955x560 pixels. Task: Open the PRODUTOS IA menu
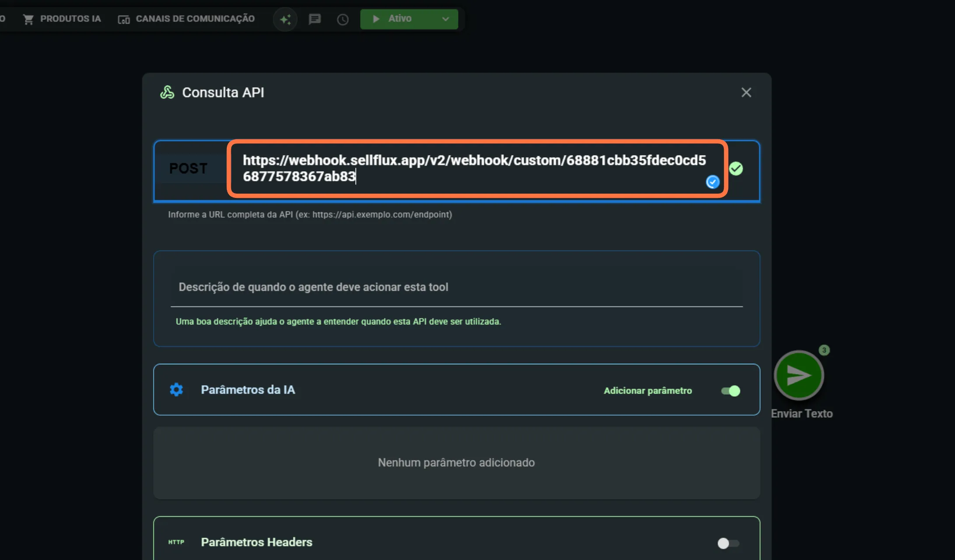70,19
